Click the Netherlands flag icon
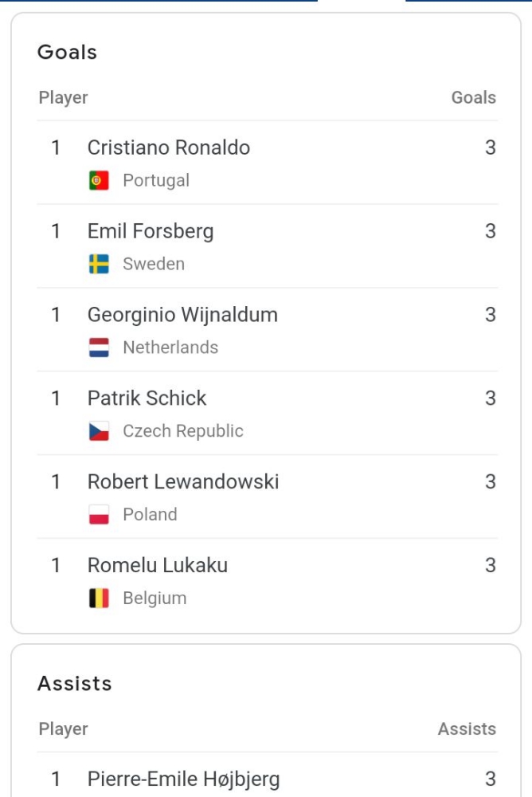Viewport: 532px width, 797px height. point(99,347)
